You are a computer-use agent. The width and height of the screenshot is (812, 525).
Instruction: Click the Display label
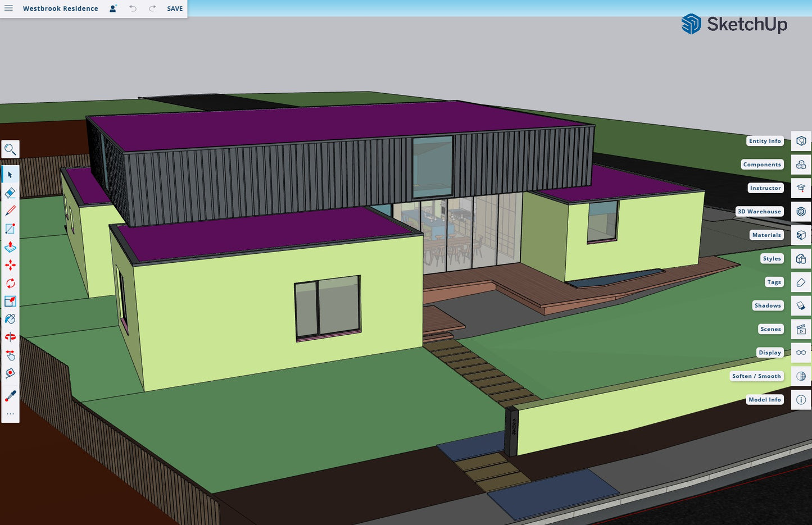coord(770,353)
